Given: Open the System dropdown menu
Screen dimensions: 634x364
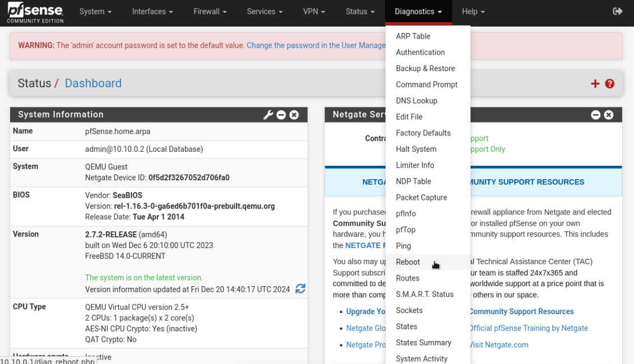Looking at the screenshot, I should pos(95,12).
